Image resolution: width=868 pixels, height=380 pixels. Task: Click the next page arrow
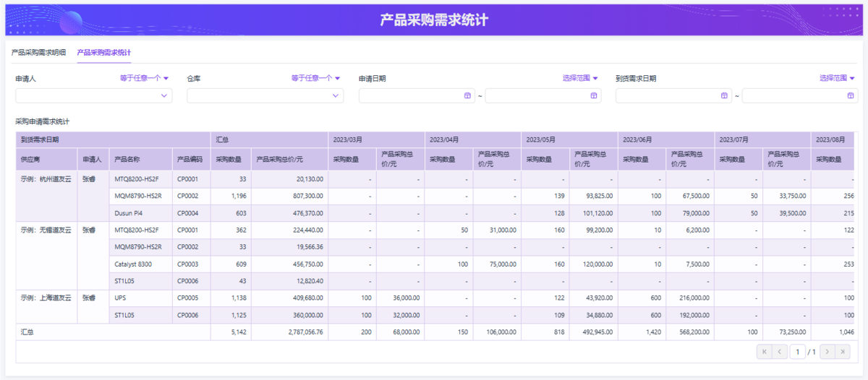(x=827, y=352)
